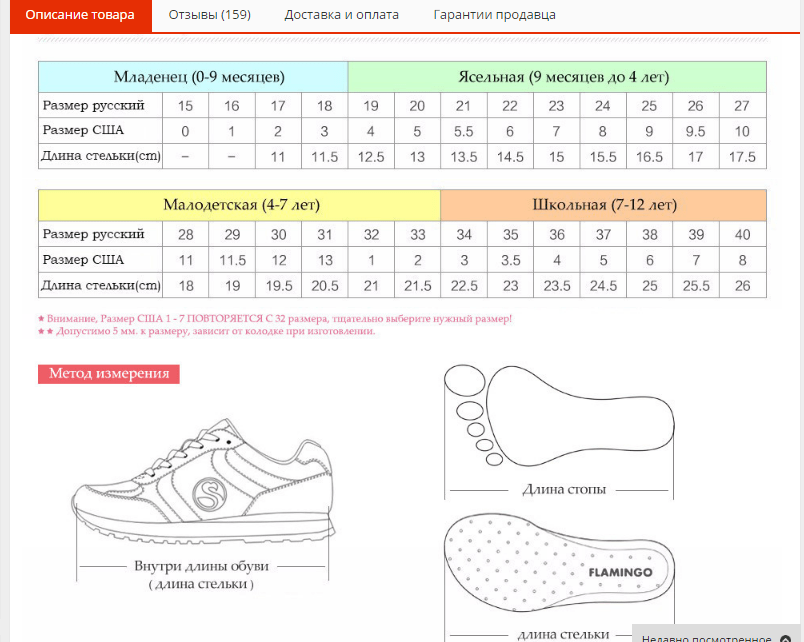Click the Младенец (0-9 месяцев) header
Image resolution: width=804 pixels, height=642 pixels.
(x=193, y=77)
